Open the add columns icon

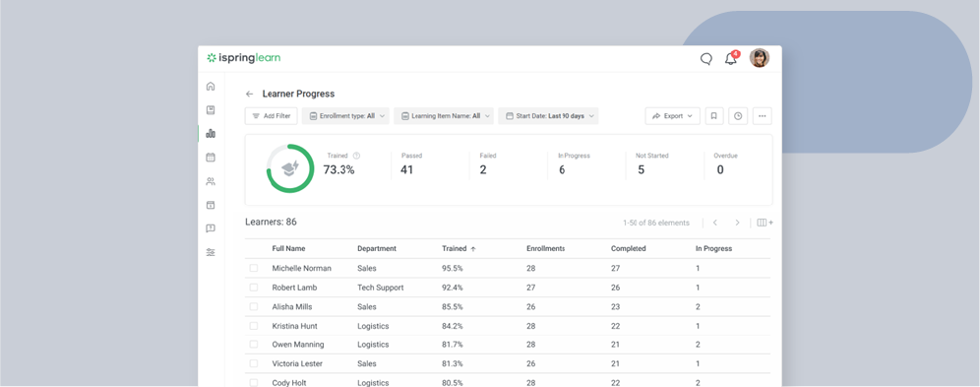tap(765, 223)
